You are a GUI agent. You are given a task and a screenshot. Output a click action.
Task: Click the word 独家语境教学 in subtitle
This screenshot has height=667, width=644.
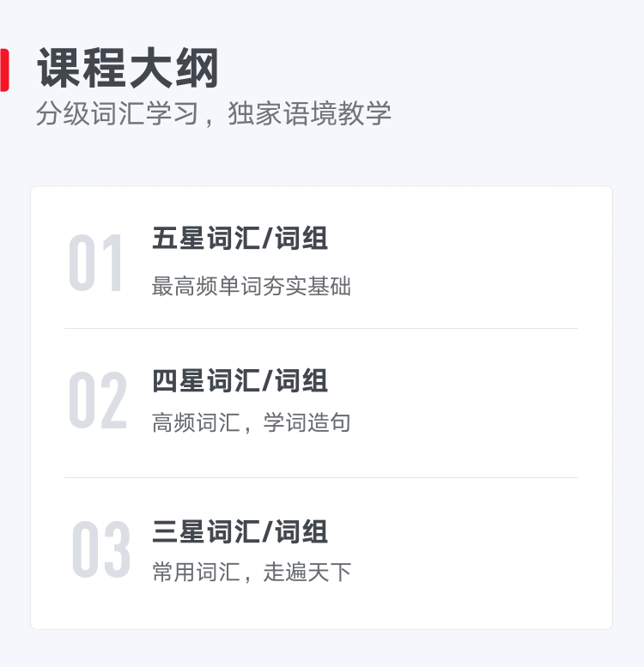point(309,113)
